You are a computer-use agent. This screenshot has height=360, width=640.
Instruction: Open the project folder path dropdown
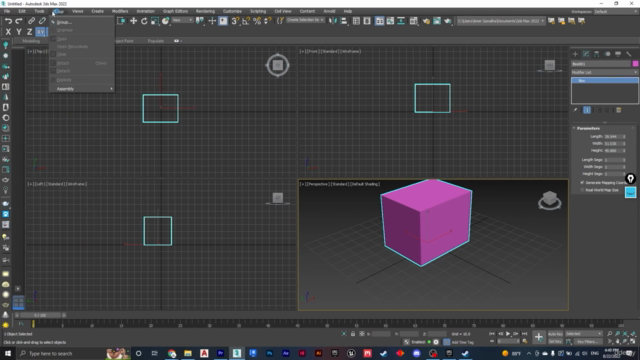click(500, 21)
